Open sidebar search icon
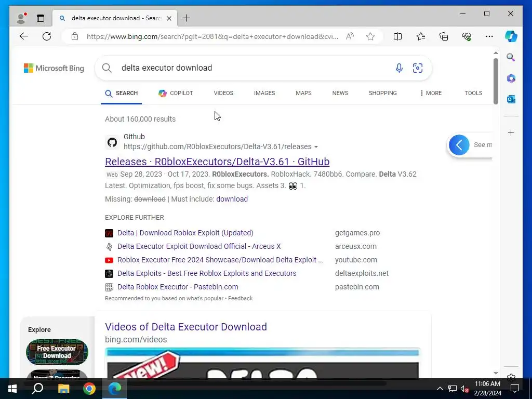Image resolution: width=532 pixels, height=399 pixels. pos(511,57)
